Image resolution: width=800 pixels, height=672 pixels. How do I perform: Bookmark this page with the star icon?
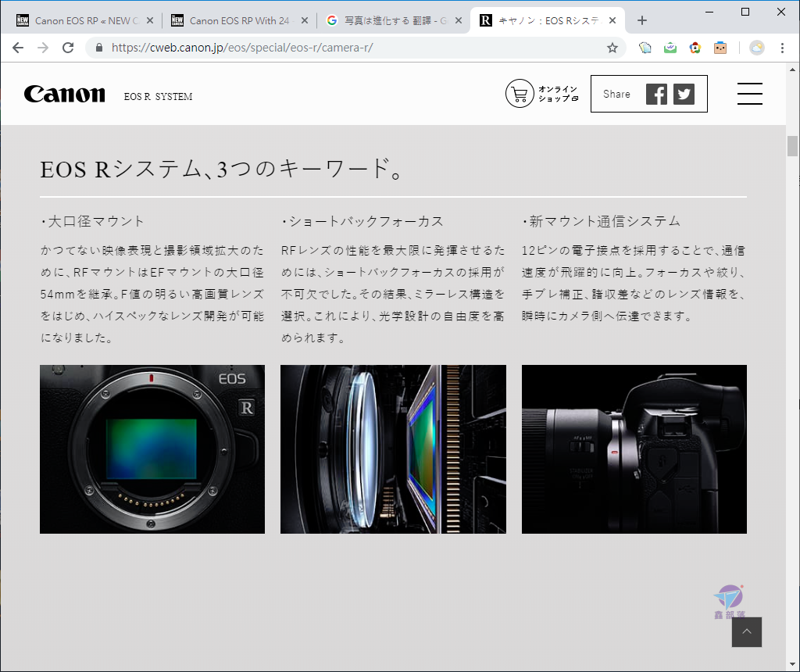(612, 48)
